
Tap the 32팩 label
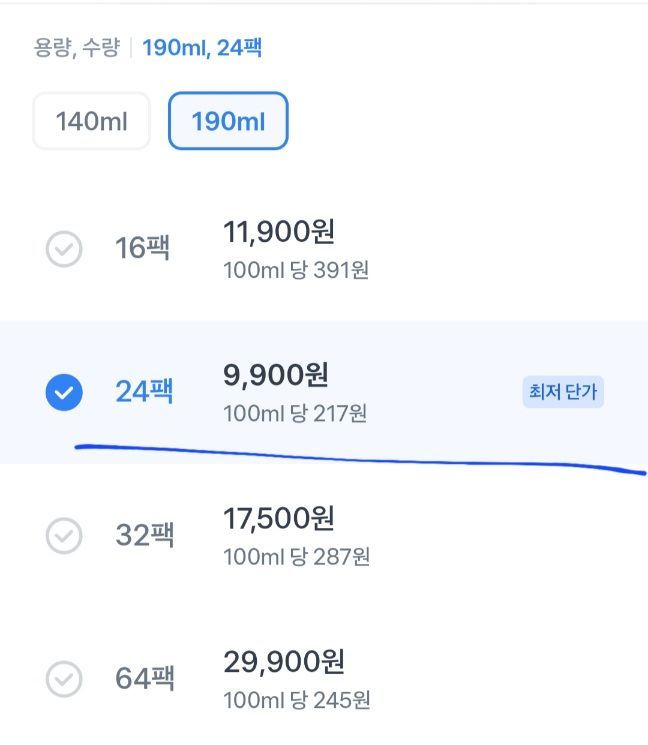tap(144, 536)
